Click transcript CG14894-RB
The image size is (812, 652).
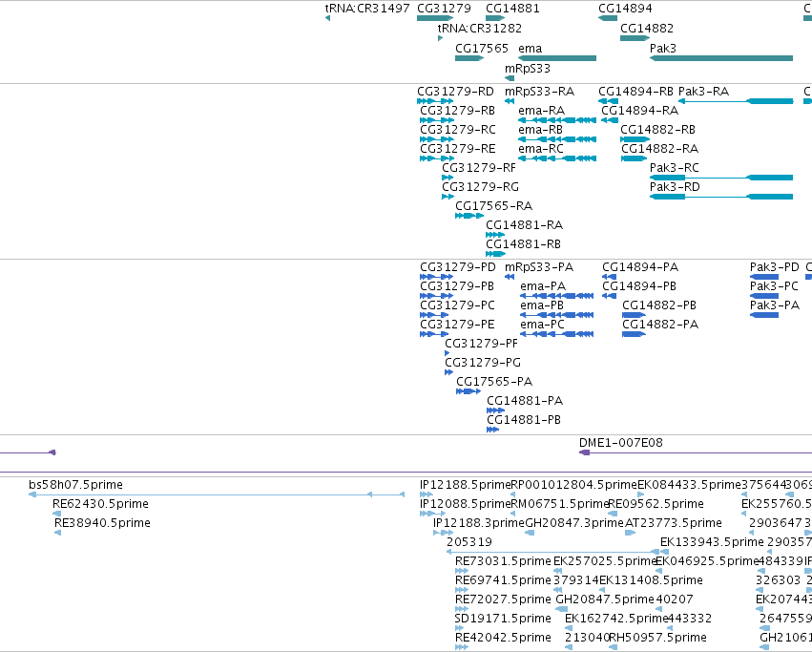coord(635,92)
